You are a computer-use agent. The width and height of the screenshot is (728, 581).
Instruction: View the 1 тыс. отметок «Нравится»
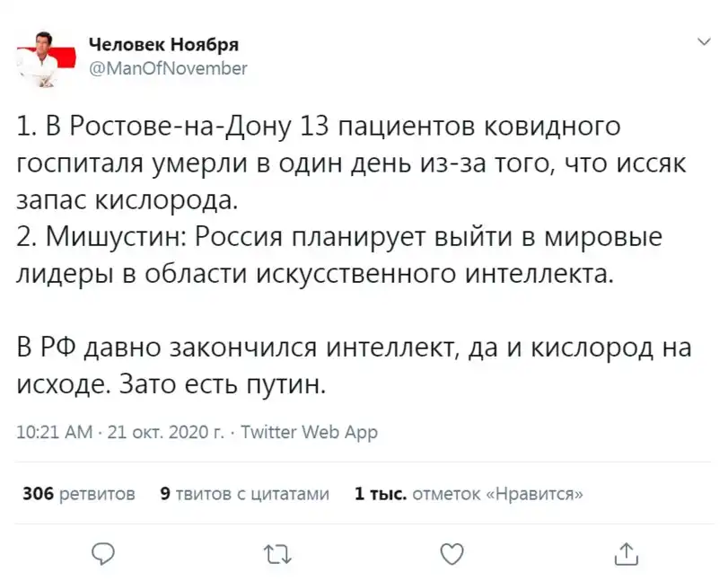point(470,493)
